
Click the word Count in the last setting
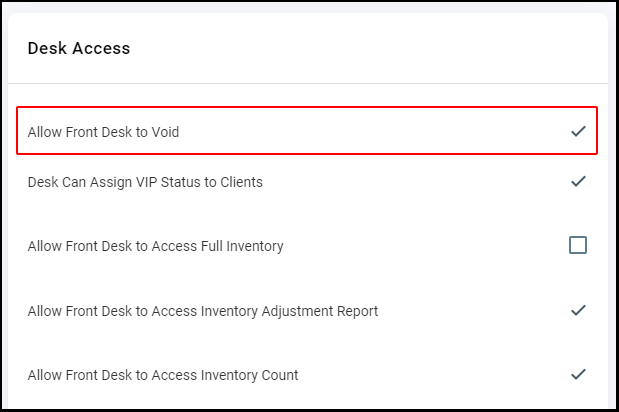click(280, 375)
